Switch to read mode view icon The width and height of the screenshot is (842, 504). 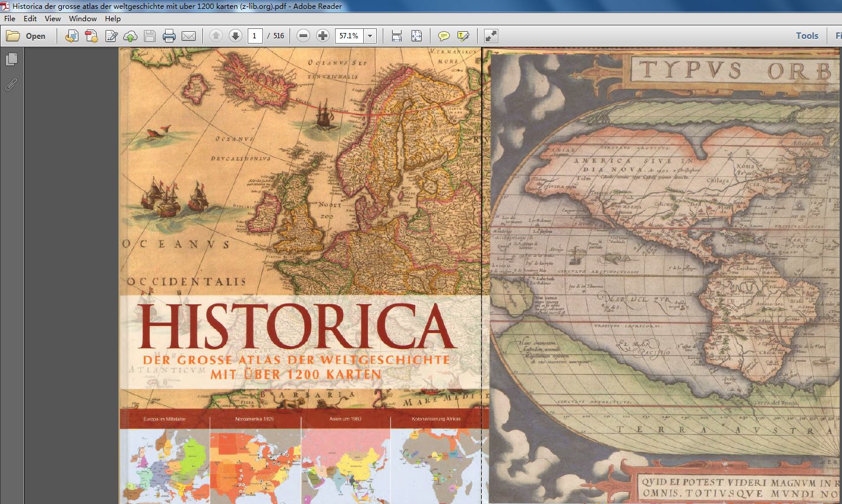click(x=491, y=36)
